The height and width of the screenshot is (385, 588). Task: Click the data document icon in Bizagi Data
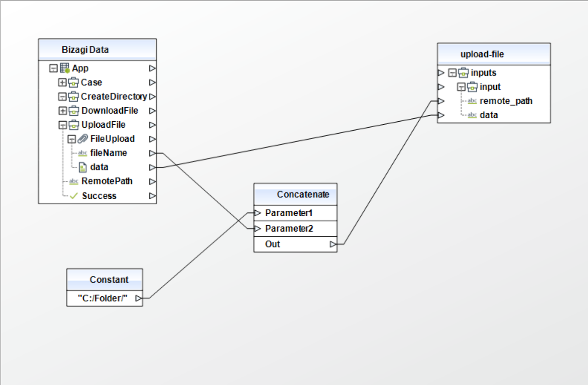(83, 167)
